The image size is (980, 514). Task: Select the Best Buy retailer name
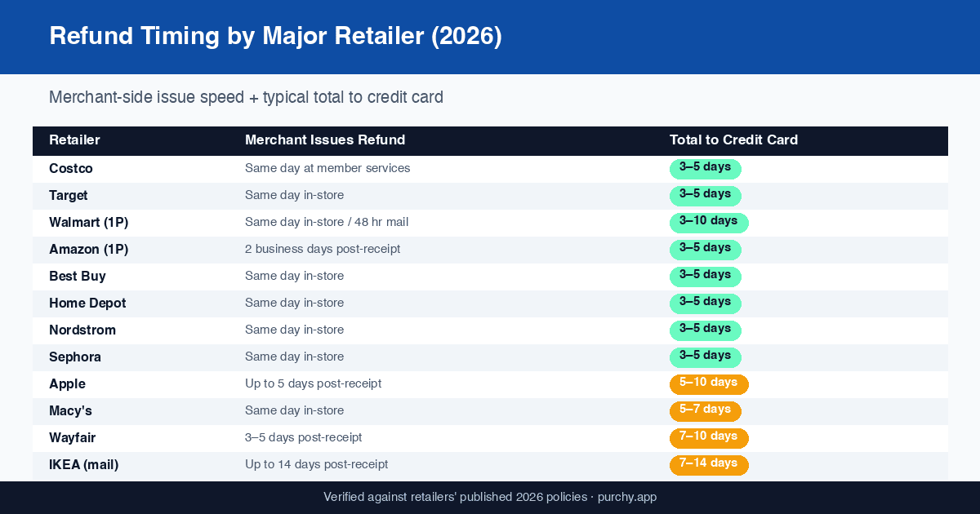click(78, 277)
